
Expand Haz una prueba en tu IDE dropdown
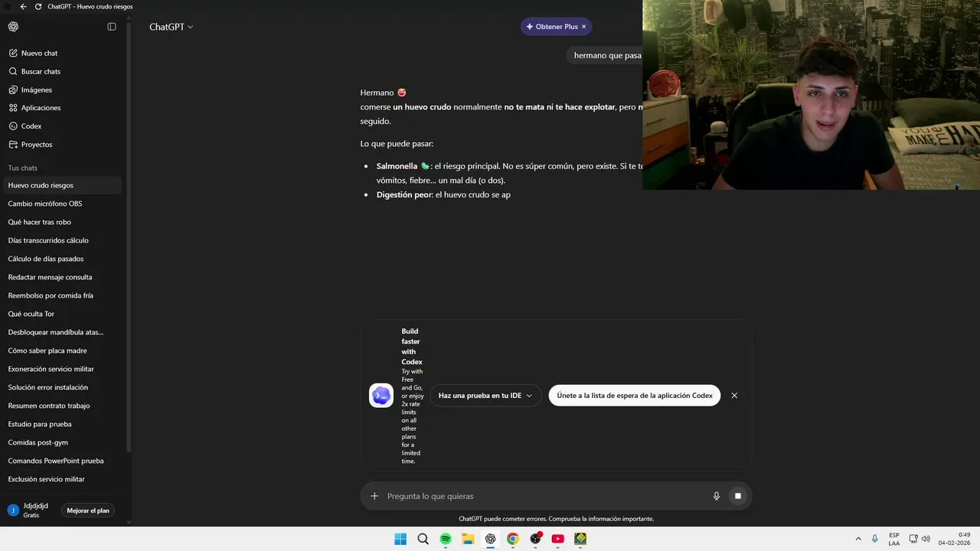click(485, 396)
